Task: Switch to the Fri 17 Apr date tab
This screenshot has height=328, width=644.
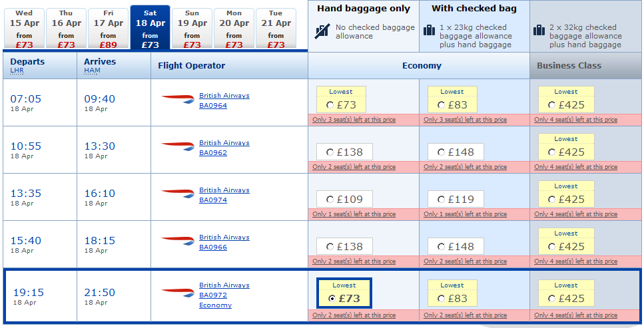Action: point(108,29)
